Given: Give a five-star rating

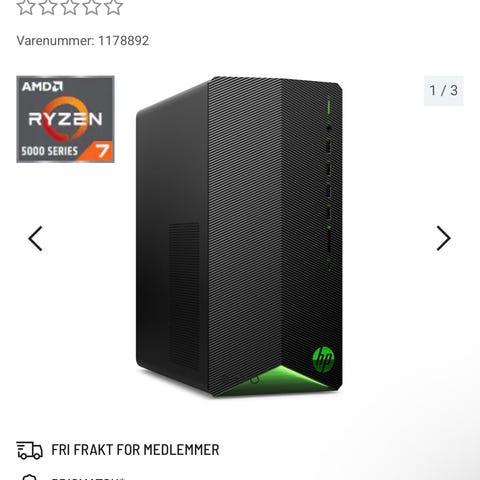Looking at the screenshot, I should pyautogui.click(x=114, y=7).
